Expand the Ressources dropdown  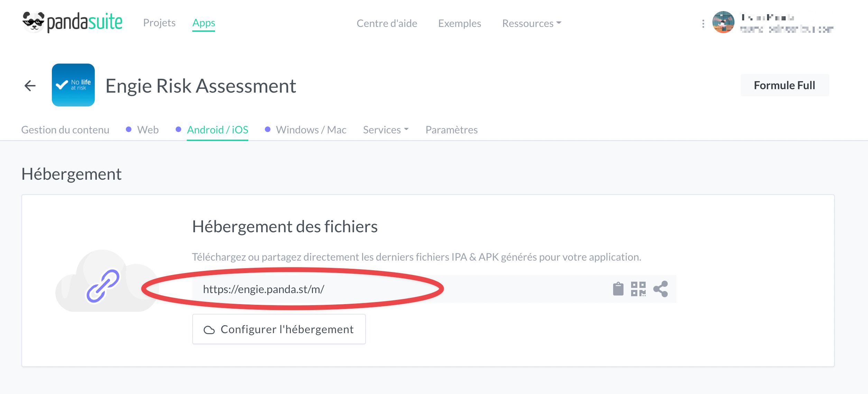pyautogui.click(x=532, y=23)
